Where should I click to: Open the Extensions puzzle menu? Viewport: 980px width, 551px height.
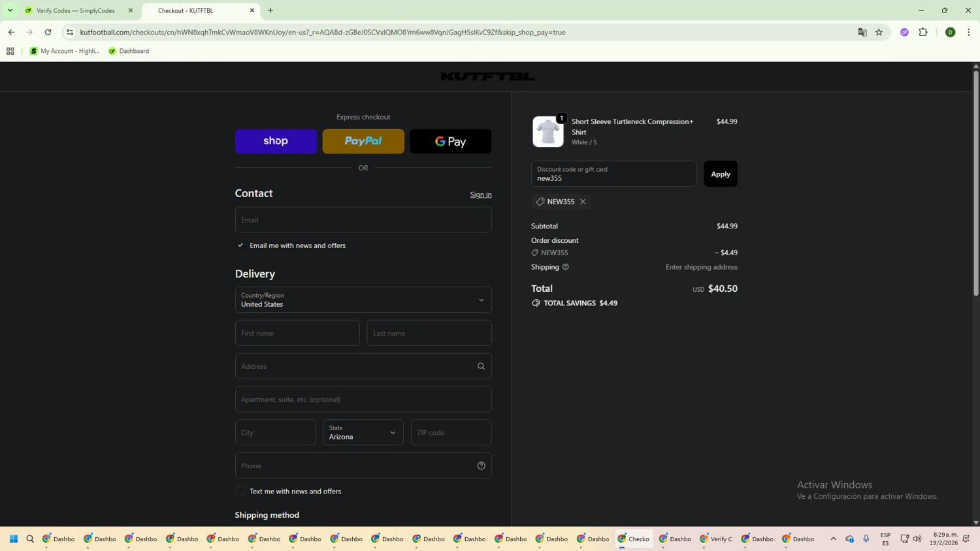(923, 32)
